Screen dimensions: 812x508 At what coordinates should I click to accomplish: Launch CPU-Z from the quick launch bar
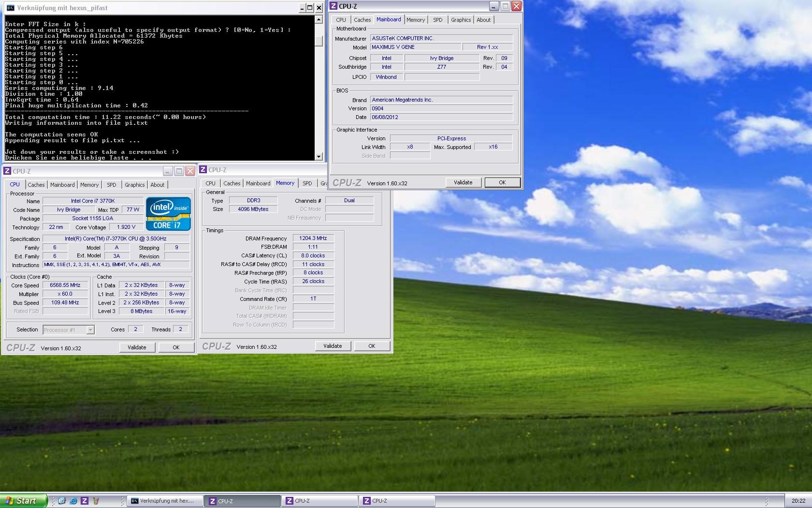click(84, 501)
